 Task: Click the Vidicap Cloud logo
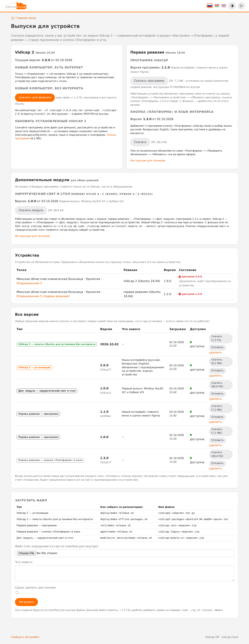(x=16, y=6)
